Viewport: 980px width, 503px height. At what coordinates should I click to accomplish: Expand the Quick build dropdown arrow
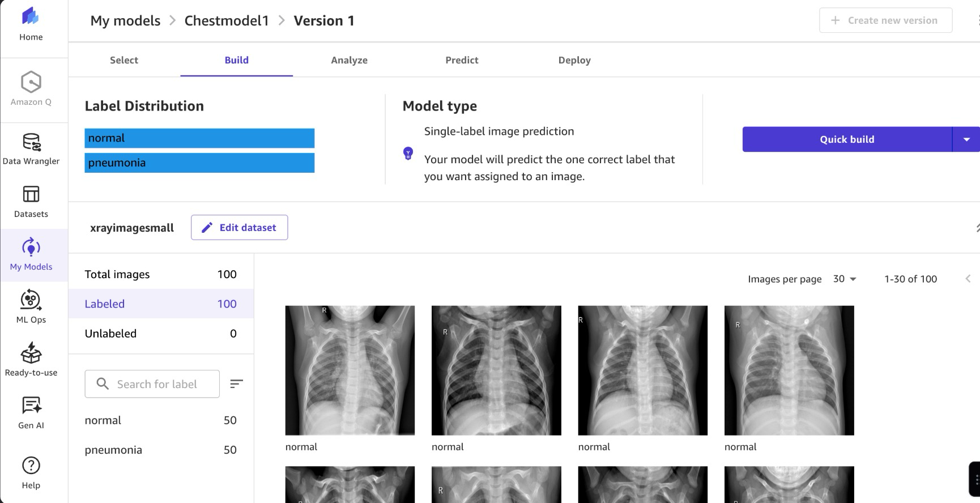point(966,139)
